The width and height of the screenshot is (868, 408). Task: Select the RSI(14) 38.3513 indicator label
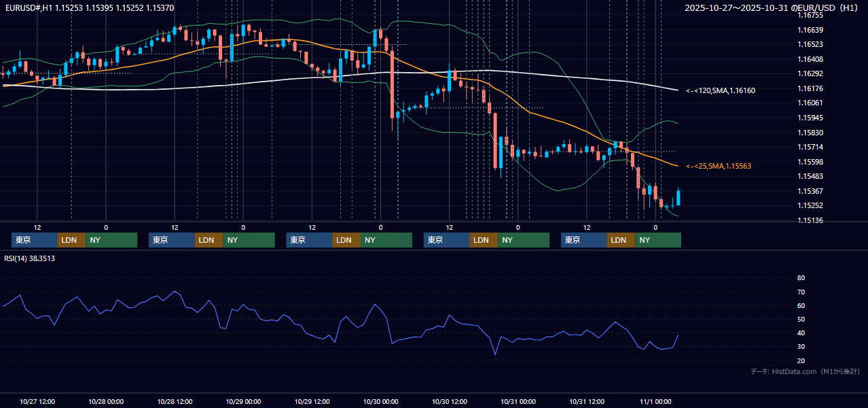point(30,258)
